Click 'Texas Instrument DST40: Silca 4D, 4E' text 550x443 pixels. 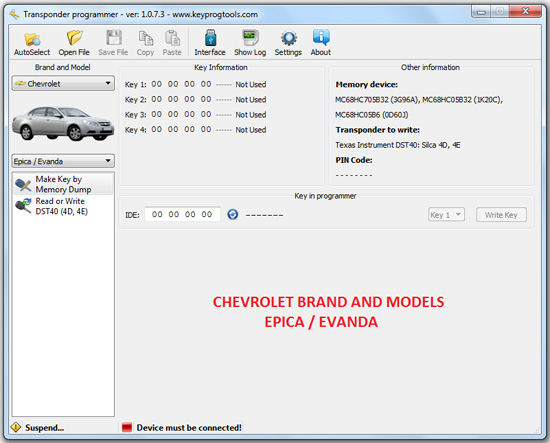398,145
